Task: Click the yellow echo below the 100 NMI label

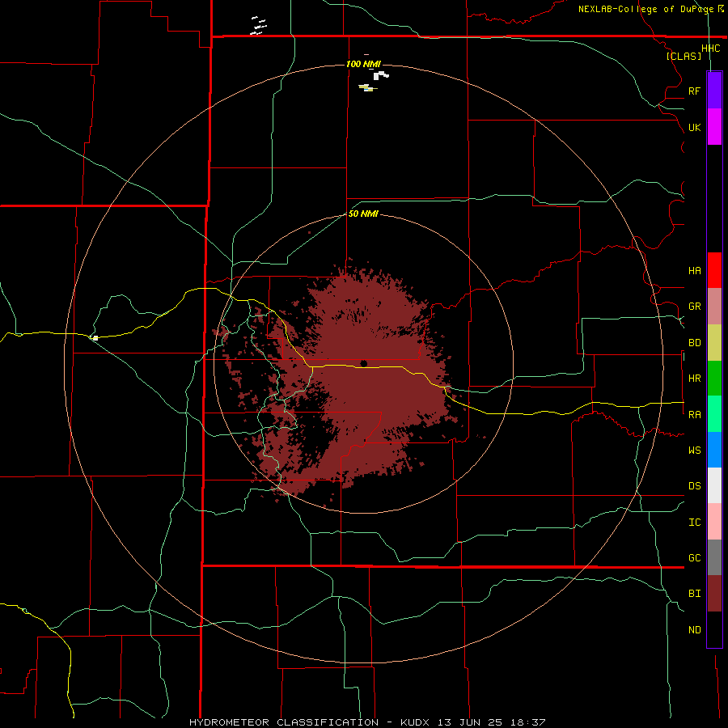Action: [366, 87]
